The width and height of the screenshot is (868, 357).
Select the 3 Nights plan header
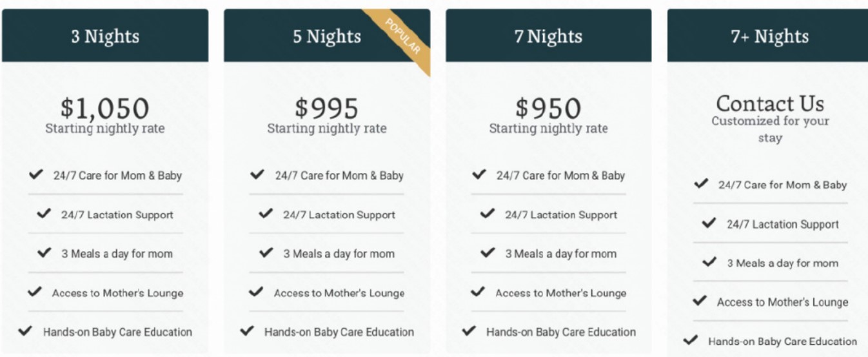(x=105, y=36)
